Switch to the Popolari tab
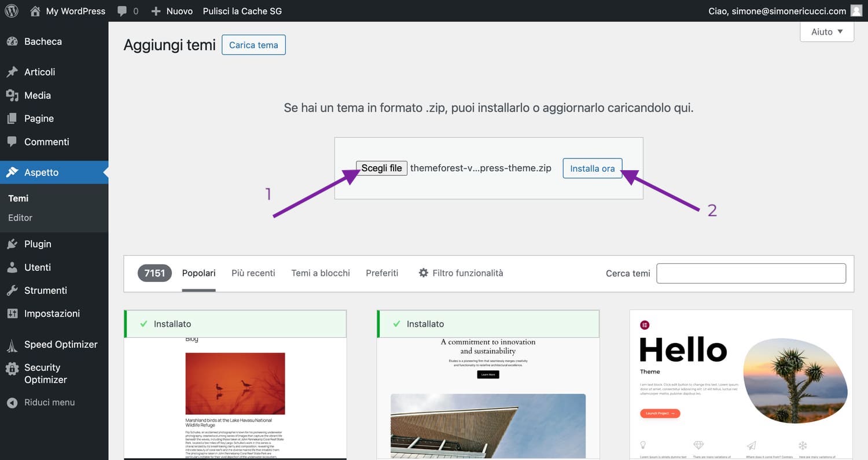868x460 pixels. (198, 273)
